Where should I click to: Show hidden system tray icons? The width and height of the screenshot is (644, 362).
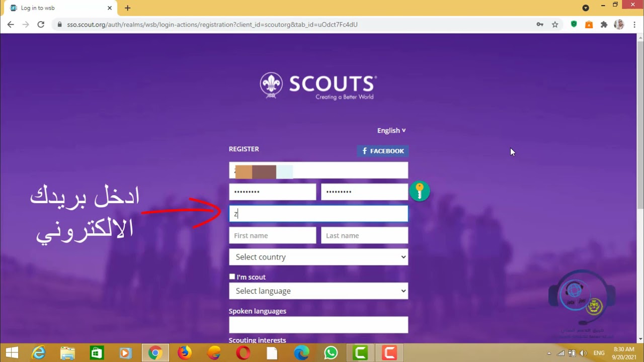tap(549, 353)
